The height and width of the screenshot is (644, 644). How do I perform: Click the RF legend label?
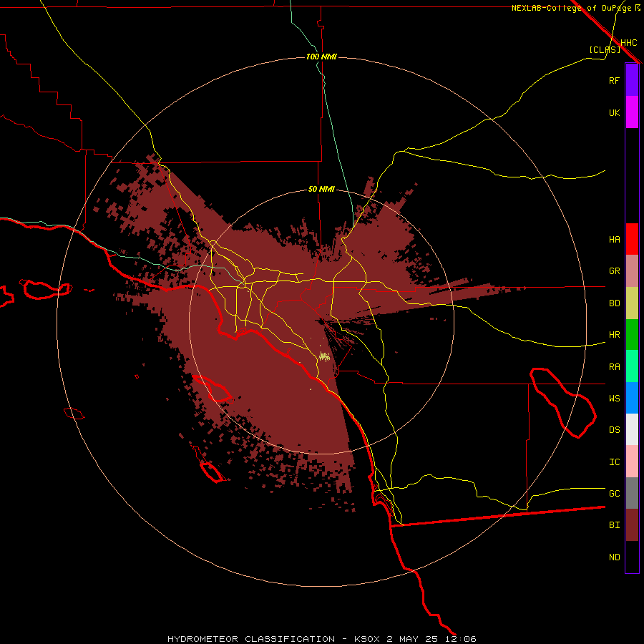(614, 80)
